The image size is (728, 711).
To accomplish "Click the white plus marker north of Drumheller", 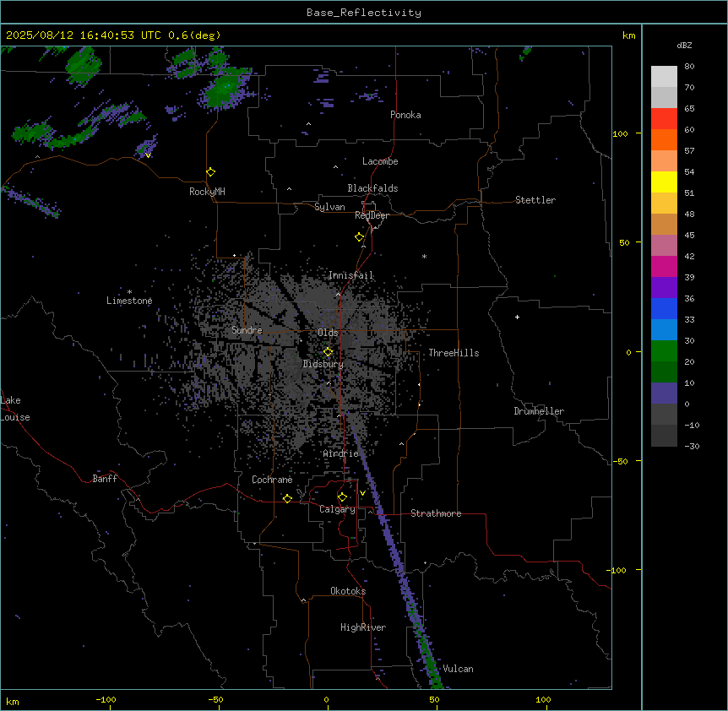I will (x=517, y=317).
